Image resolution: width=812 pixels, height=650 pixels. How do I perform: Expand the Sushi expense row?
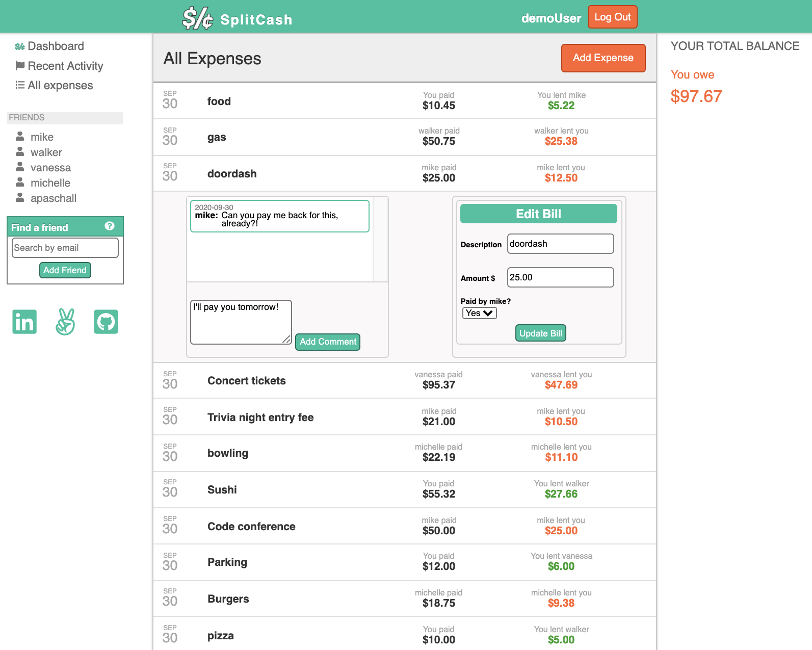405,489
